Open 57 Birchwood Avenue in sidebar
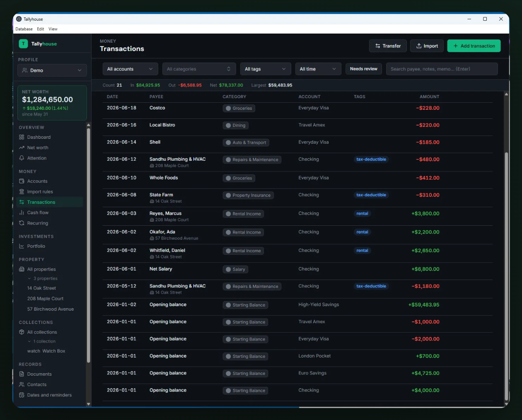The image size is (522, 420). (51, 309)
